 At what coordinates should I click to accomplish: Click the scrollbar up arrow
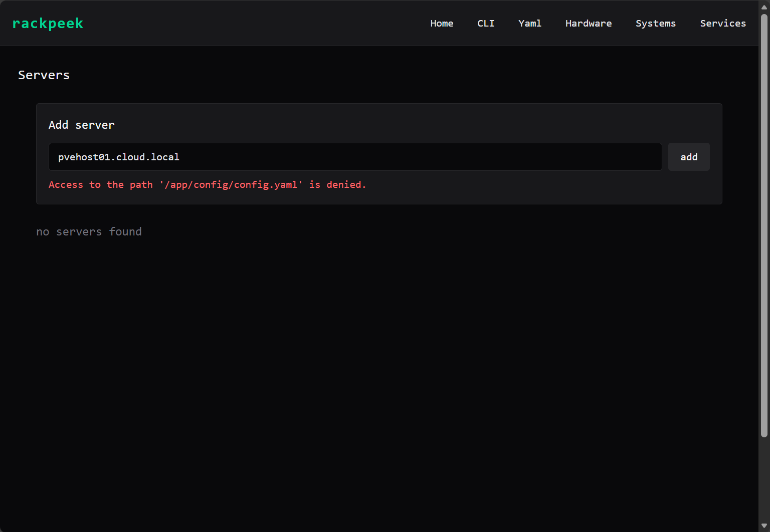coord(764,7)
